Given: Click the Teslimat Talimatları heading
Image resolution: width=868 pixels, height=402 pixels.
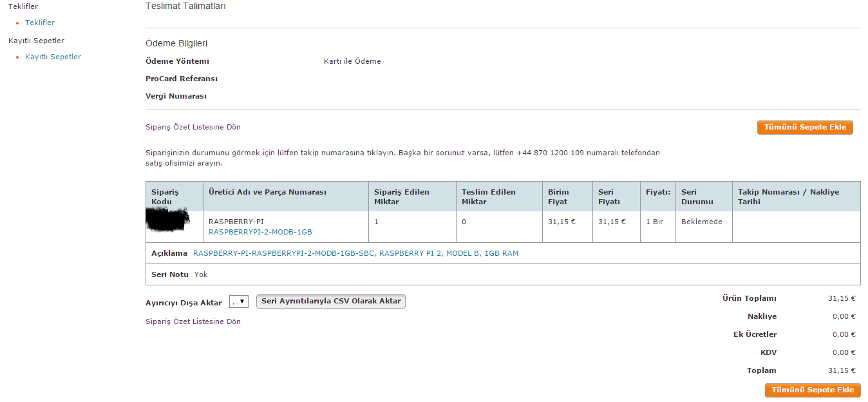Looking at the screenshot, I should 185,6.
